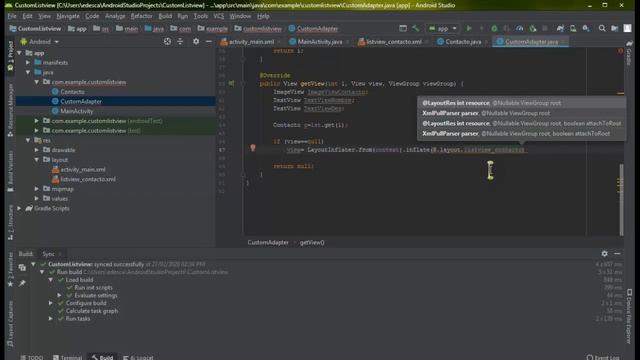Open the profiler gauge icon in toolbar
The width and height of the screenshot is (640, 360).
(x=519, y=28)
